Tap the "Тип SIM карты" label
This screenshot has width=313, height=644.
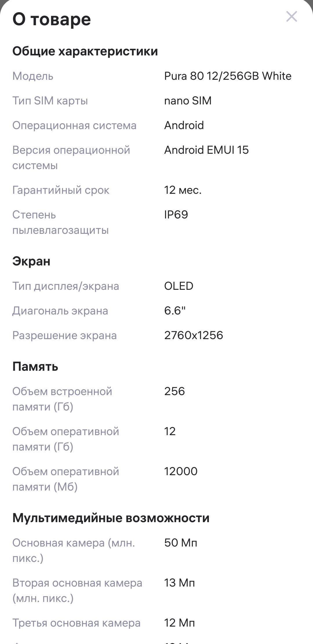50,101
